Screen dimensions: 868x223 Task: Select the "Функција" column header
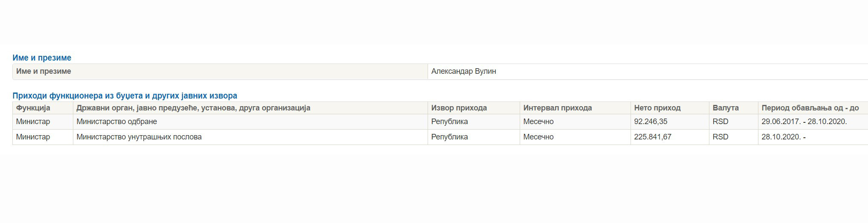33,108
